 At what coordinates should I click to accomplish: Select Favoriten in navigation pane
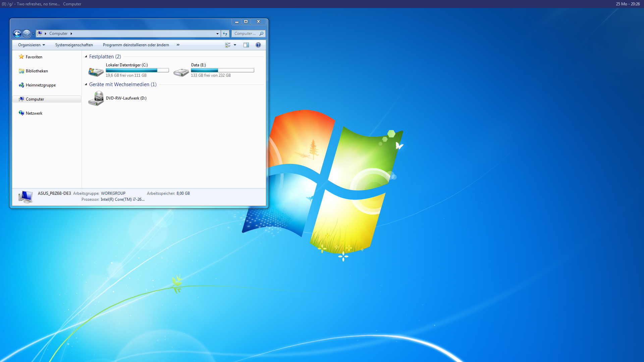click(x=34, y=57)
